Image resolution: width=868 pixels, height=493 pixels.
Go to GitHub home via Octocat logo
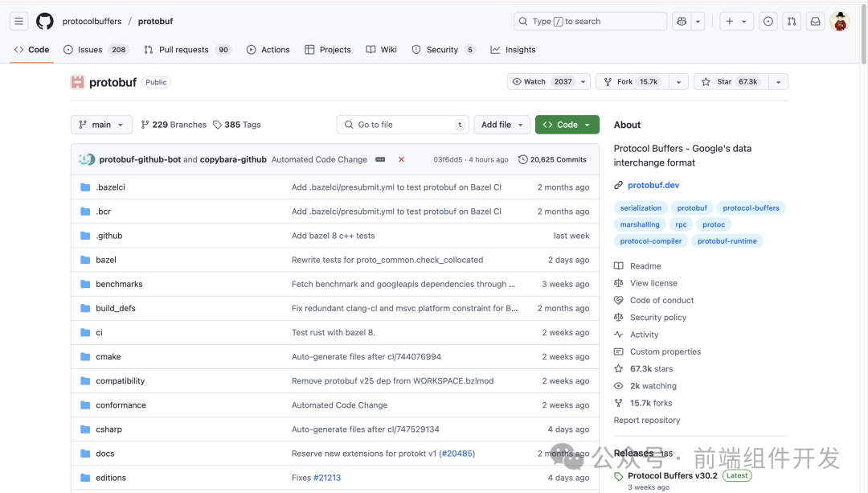pyautogui.click(x=45, y=21)
